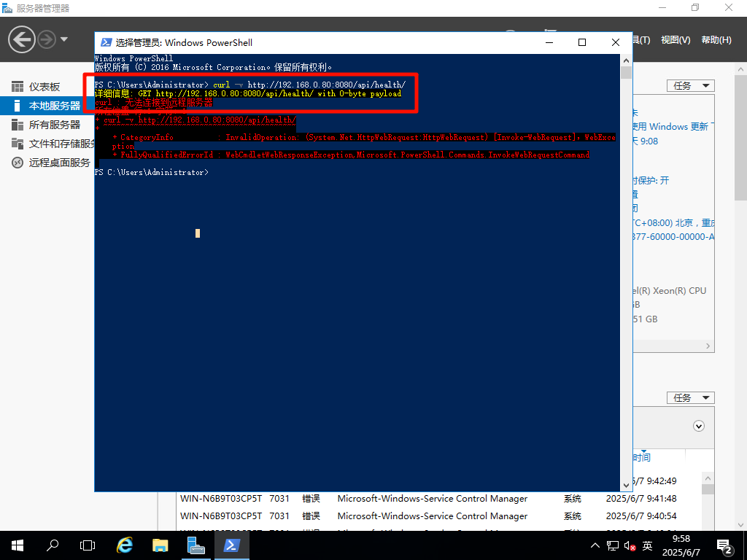This screenshot has height=560, width=747.
Task: Click the 时间 column header
Action: (642, 457)
